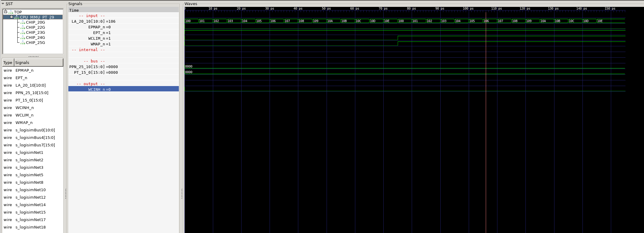Image resolution: width=644 pixels, height=233 pixels.
Task: Select PT_15_0[15:0] in the signal list
Action: coord(33,100)
